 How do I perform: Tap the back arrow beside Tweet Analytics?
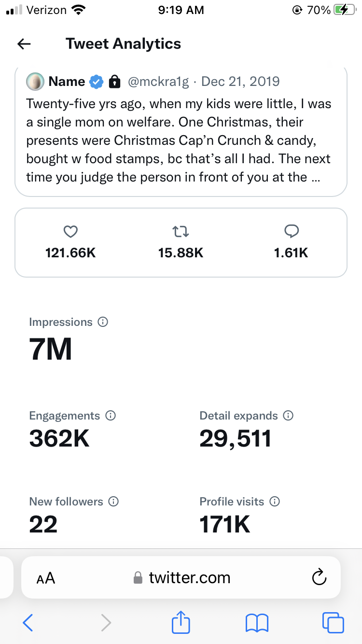coord(24,44)
